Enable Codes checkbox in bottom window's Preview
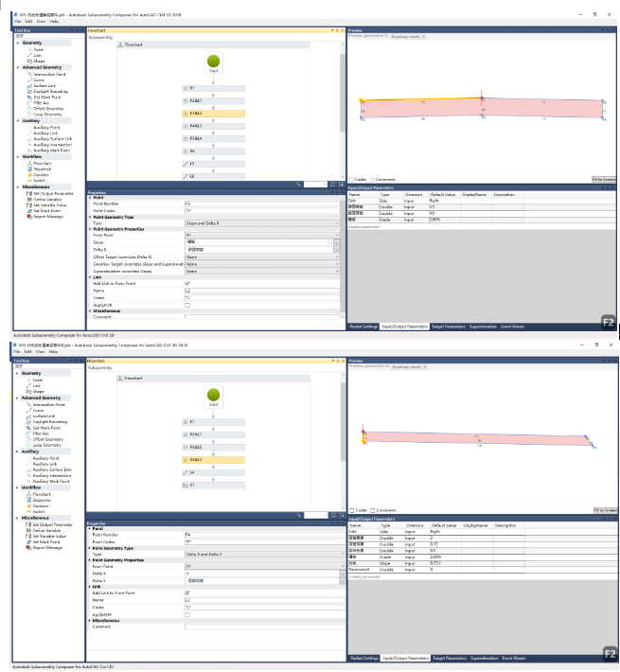 click(x=352, y=510)
